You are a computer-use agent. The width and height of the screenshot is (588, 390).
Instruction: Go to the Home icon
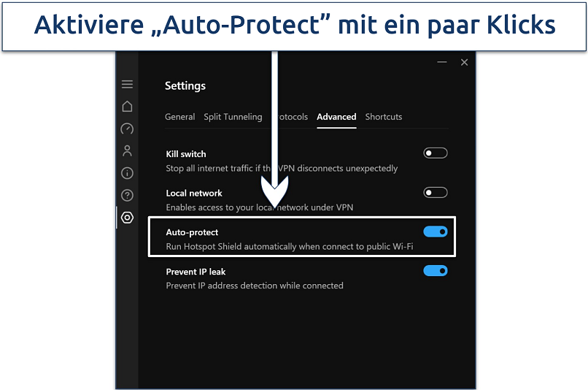127,106
